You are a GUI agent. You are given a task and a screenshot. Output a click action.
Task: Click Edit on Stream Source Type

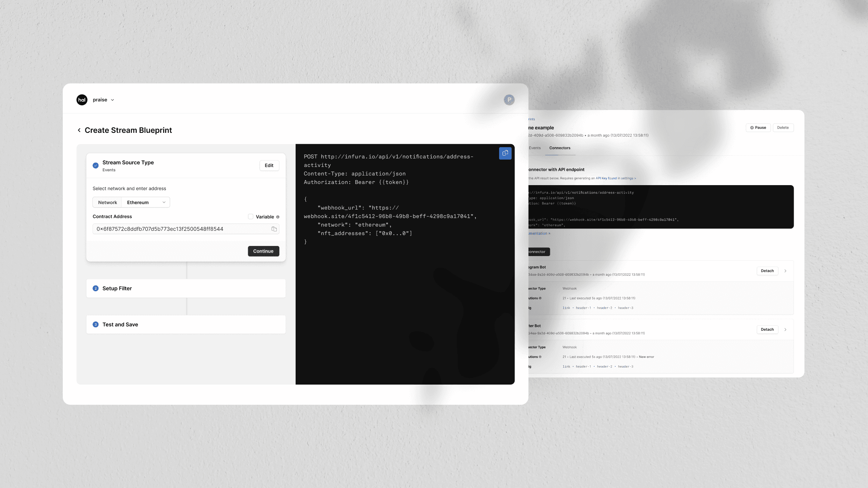coord(269,165)
